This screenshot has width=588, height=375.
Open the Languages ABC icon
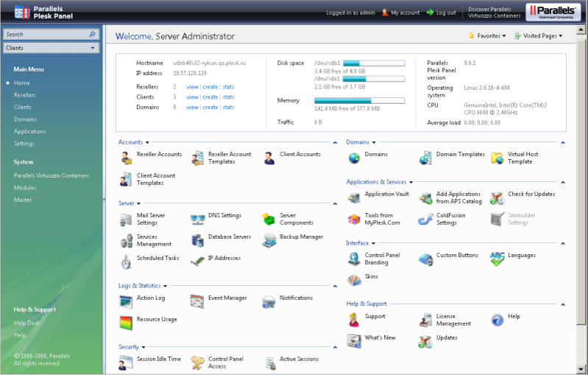(497, 259)
